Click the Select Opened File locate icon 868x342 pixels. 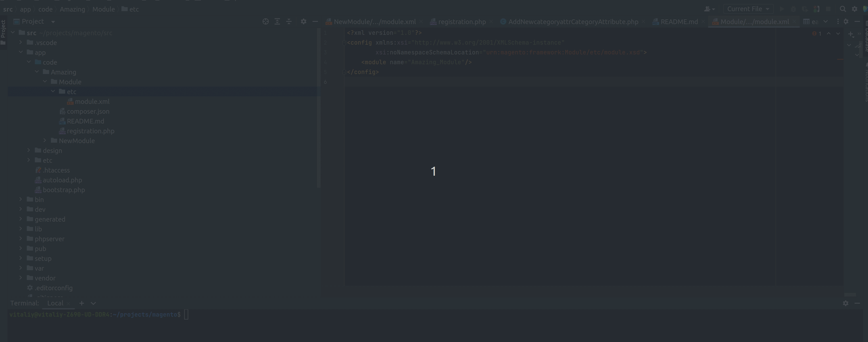[x=265, y=22]
